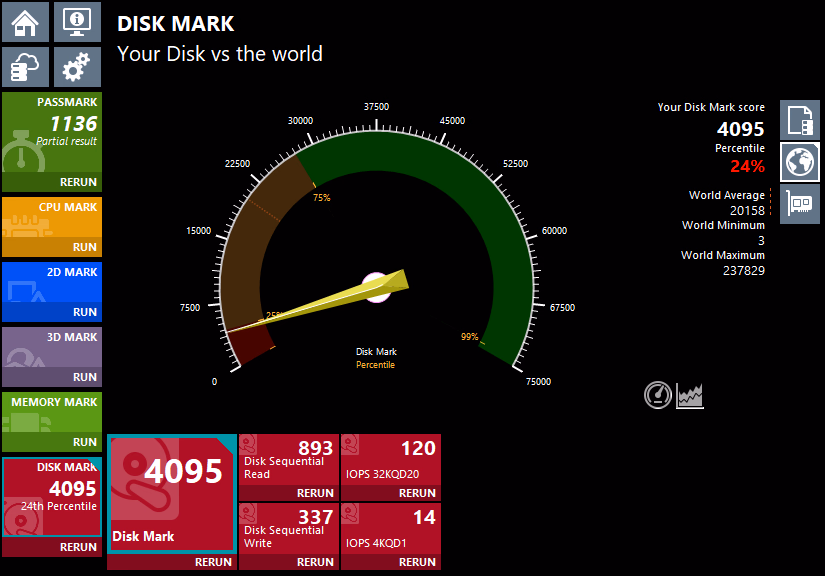Image resolution: width=825 pixels, height=576 pixels.
Task: Rerun the Disk Sequential Write test
Action: (x=316, y=562)
